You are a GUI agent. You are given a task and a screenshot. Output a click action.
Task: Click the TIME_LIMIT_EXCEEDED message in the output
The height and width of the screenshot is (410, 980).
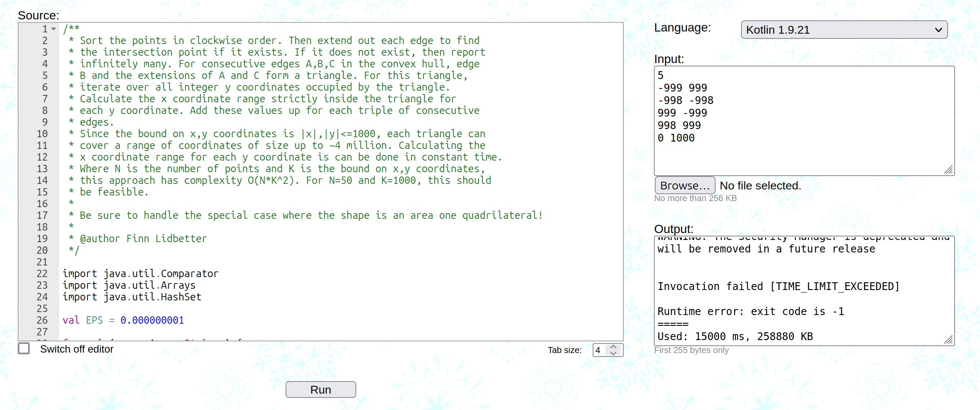pos(835,287)
